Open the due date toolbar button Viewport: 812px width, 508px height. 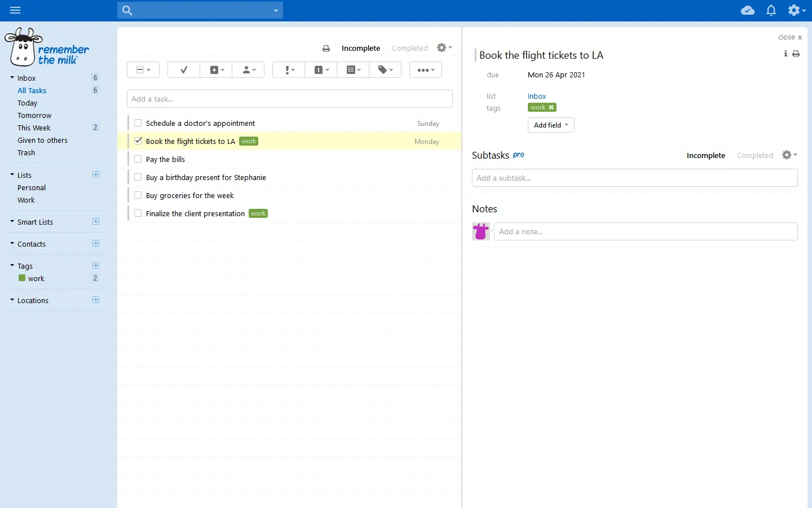click(321, 70)
